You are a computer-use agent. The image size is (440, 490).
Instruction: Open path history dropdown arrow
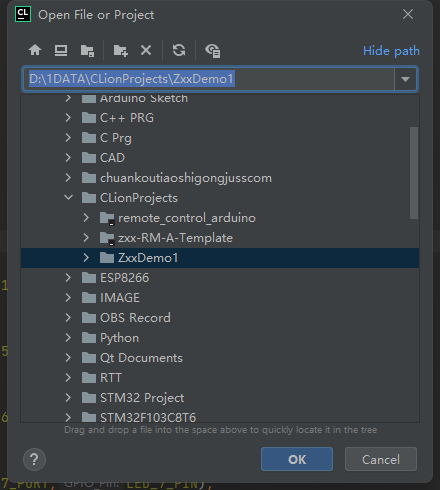[x=405, y=79]
